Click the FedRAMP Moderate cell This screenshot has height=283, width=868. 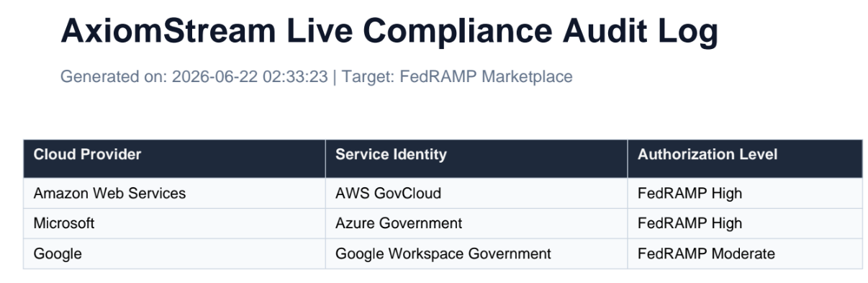[x=745, y=253]
